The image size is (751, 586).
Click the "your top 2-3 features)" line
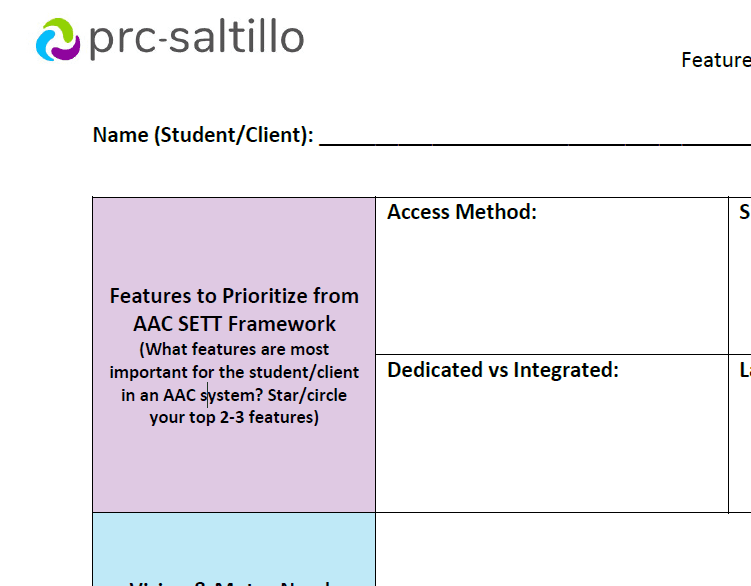coord(234,417)
